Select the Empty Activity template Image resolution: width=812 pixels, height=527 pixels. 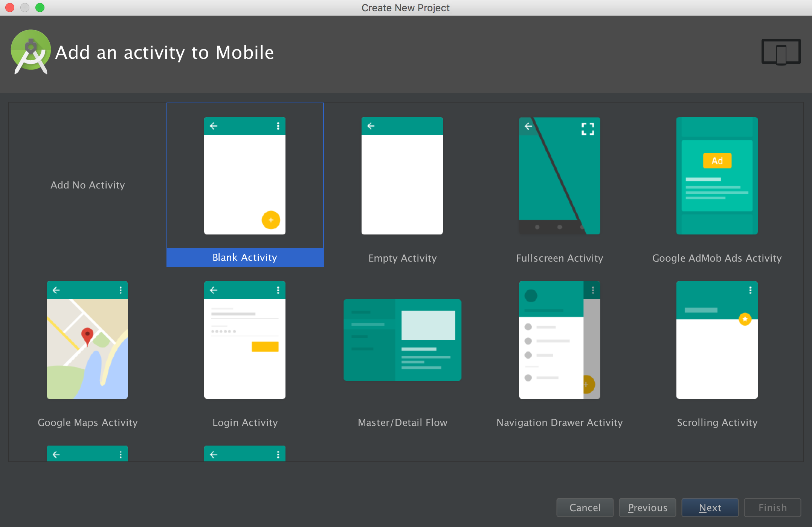(401, 184)
